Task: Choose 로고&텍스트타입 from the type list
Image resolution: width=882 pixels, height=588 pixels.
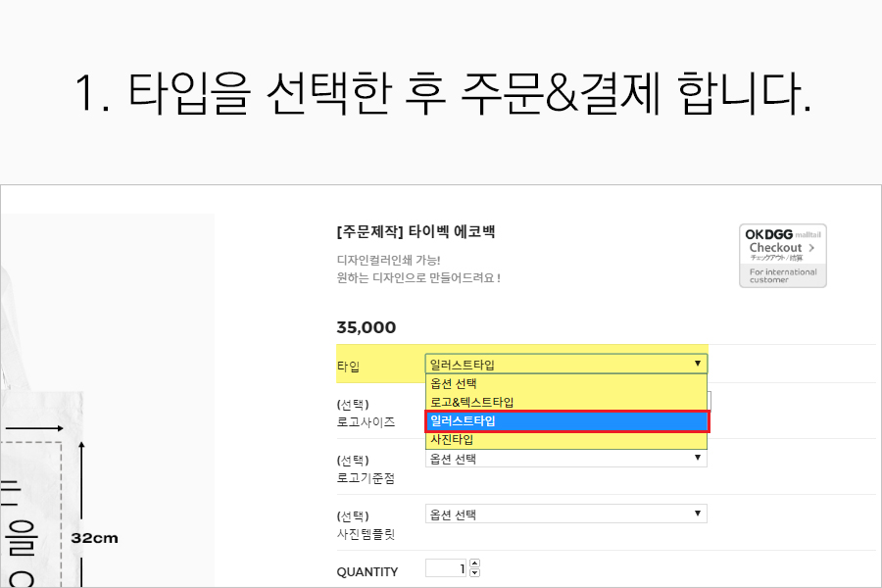Action: 565,403
